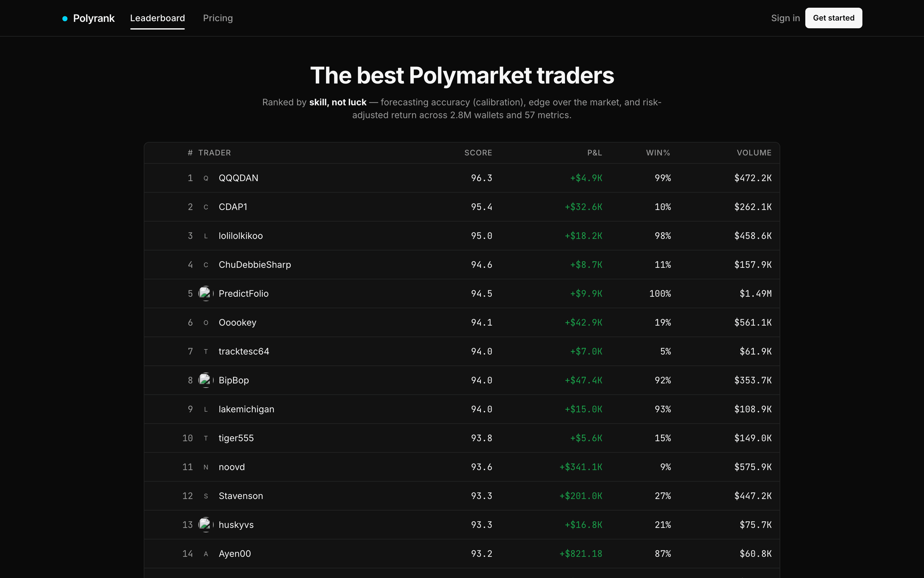Viewport: 924px width, 578px height.
Task: Open the Pricing tab
Action: click(218, 18)
